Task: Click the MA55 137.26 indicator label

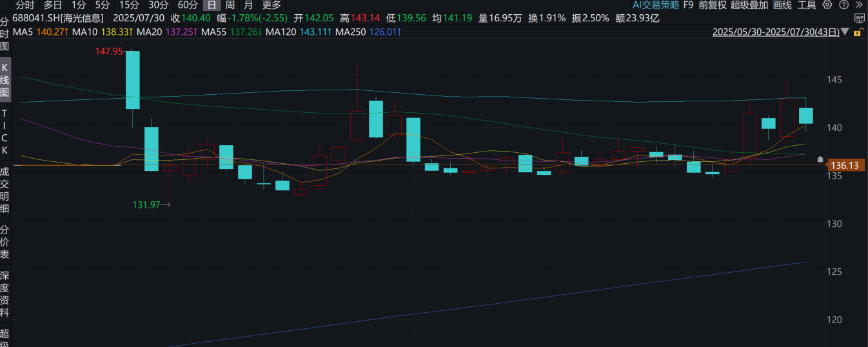Action: click(231, 32)
